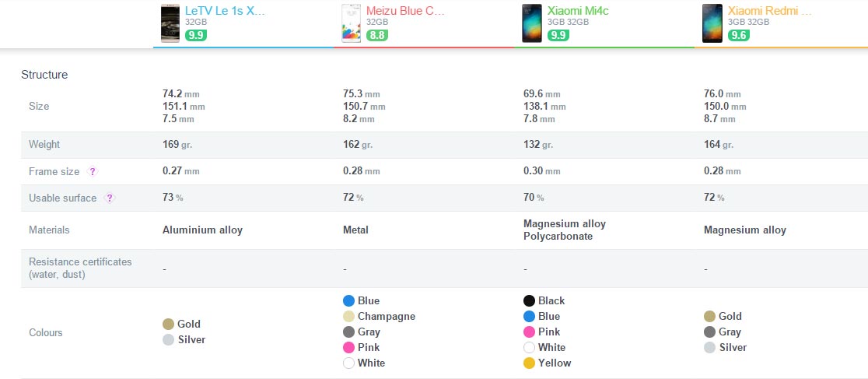The image size is (868, 379).
Task: Select the Black colour swatch for Xiaomi Mi4c
Action: coord(529,301)
